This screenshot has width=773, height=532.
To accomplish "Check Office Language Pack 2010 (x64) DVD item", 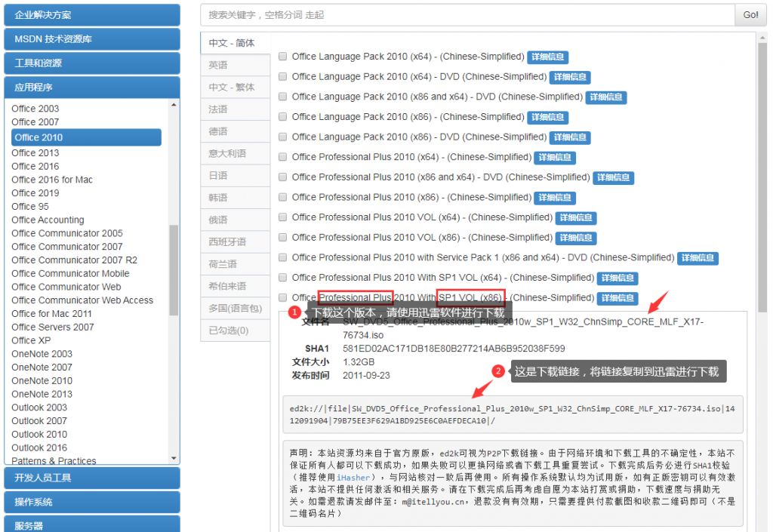I will (282, 77).
